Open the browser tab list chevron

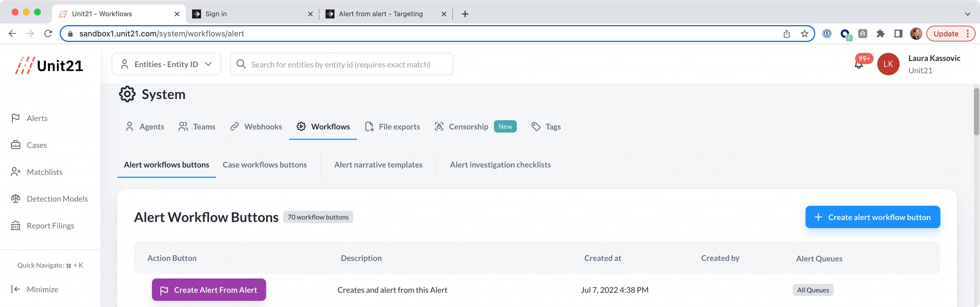tap(967, 14)
